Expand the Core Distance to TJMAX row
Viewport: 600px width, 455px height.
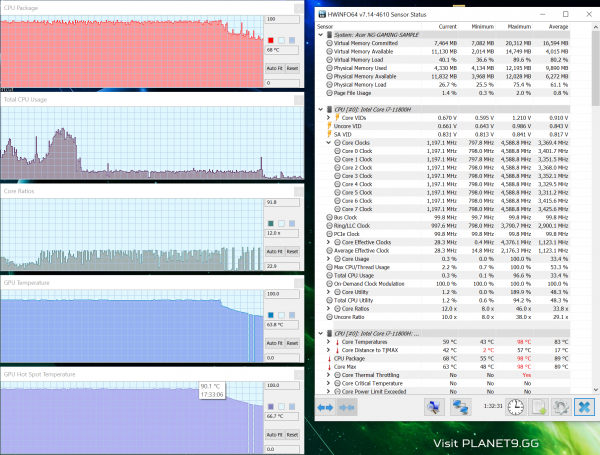(329, 350)
